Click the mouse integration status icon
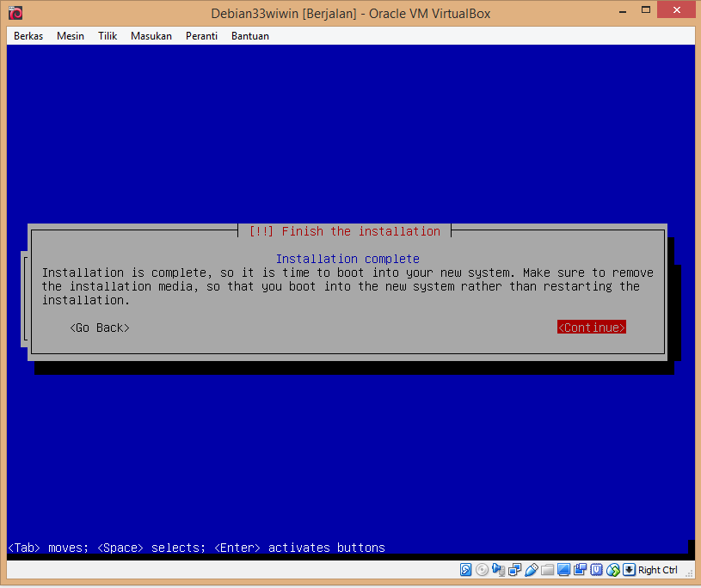 (613, 570)
